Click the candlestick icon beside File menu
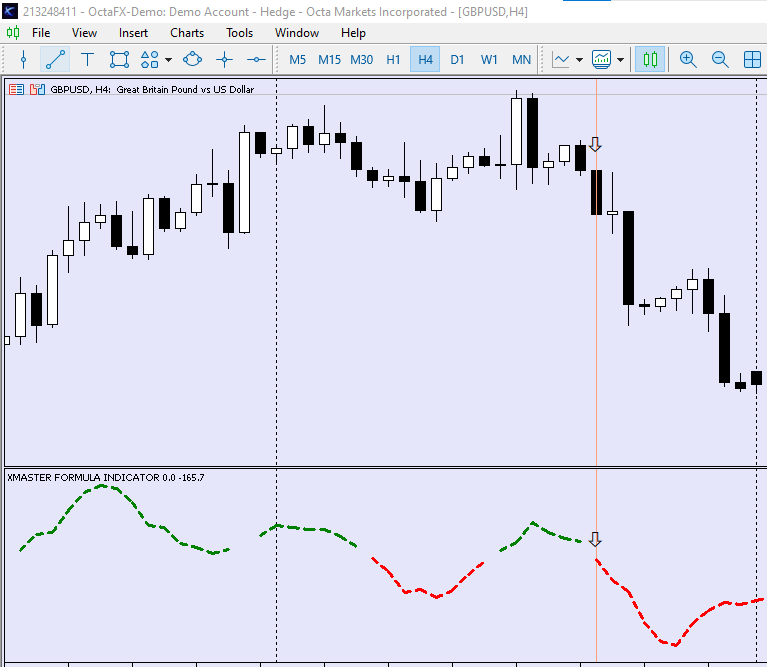The width and height of the screenshot is (767, 667). (13, 33)
